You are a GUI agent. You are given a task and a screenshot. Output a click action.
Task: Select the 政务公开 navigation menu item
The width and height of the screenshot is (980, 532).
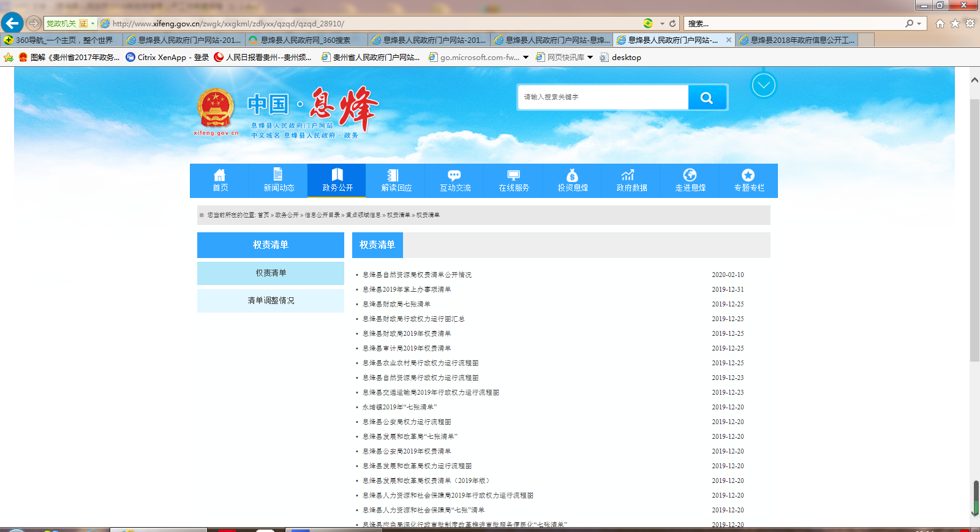coord(337,181)
